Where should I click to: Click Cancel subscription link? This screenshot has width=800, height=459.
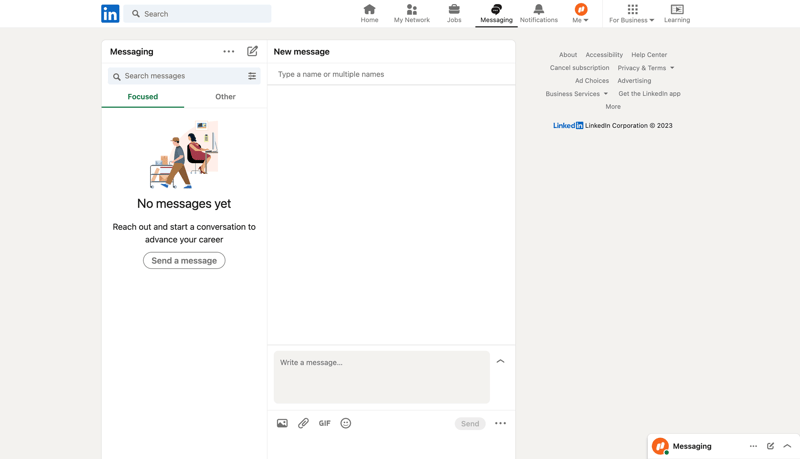580,68
